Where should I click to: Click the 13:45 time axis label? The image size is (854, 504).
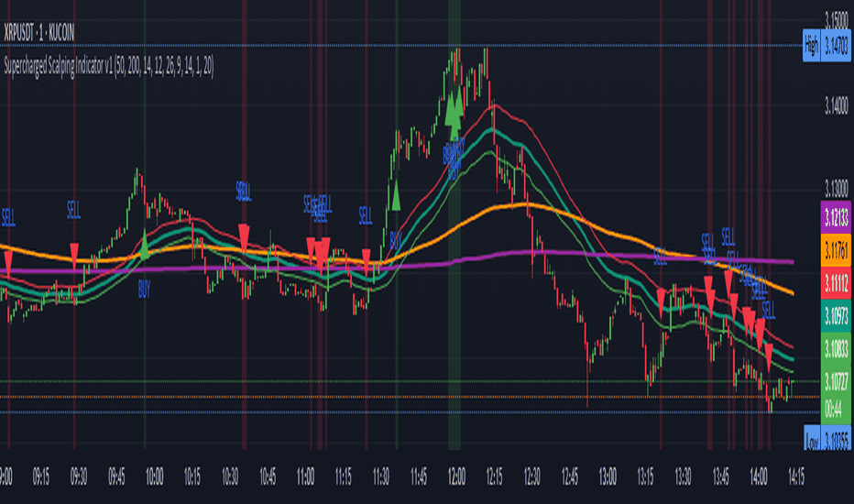click(720, 477)
